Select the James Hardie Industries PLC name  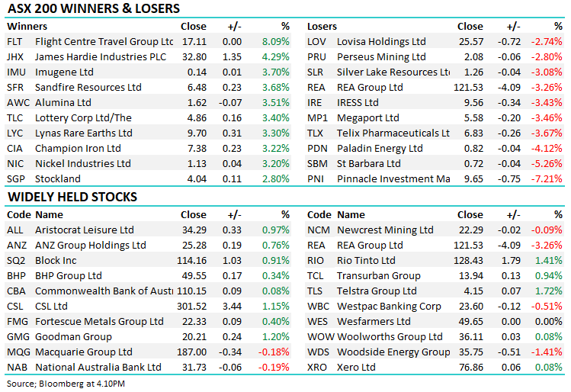coord(100,56)
